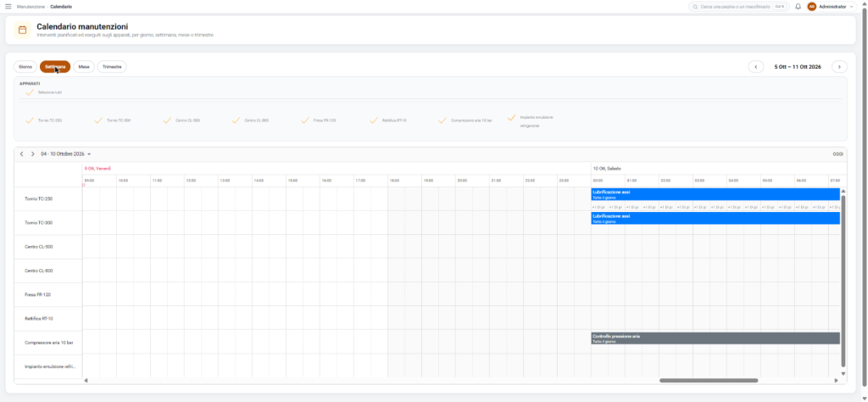The width and height of the screenshot is (868, 402).
Task: Select the Settimana view tab
Action: pos(55,66)
